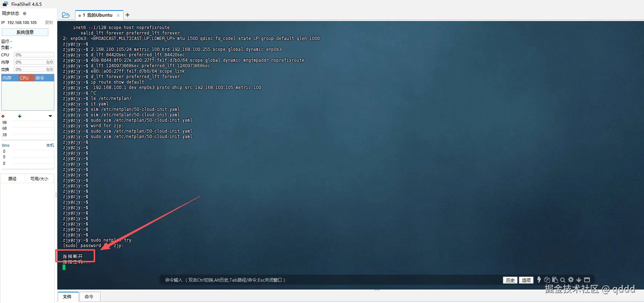The width and height of the screenshot is (644, 303).
Task: Click the scroll-to-bottom down arrow icon
Action: tap(579, 280)
